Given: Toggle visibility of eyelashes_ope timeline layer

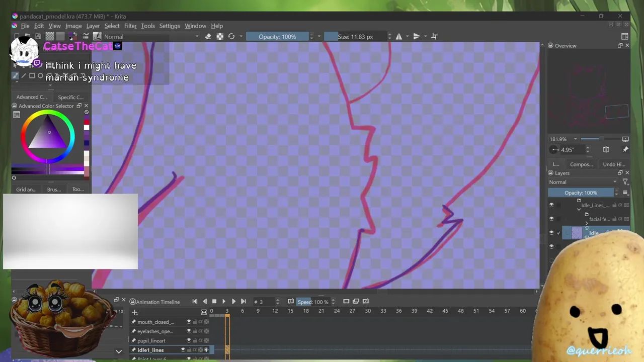Looking at the screenshot, I should click(189, 331).
